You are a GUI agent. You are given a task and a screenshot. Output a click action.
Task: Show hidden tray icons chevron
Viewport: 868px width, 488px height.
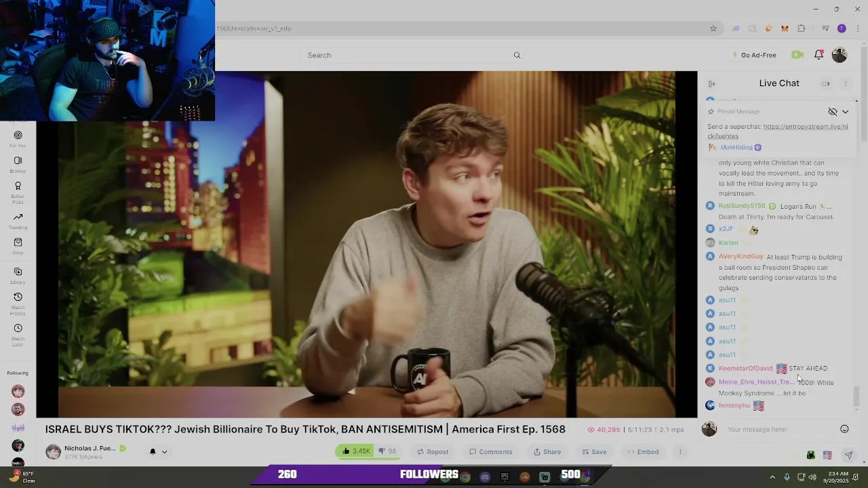point(772,477)
